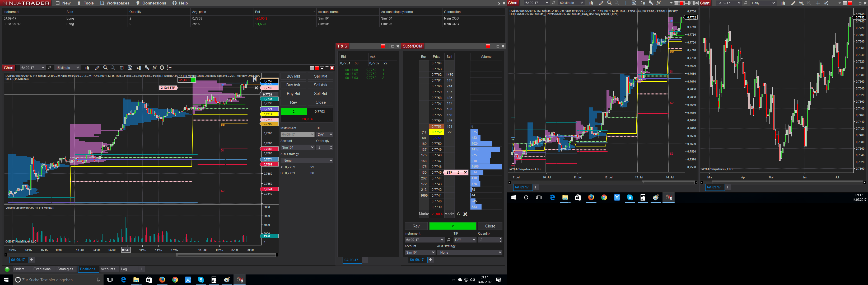Zoom out on the 15 Minute chart
The height and width of the screenshot is (285, 868).
click(x=113, y=68)
